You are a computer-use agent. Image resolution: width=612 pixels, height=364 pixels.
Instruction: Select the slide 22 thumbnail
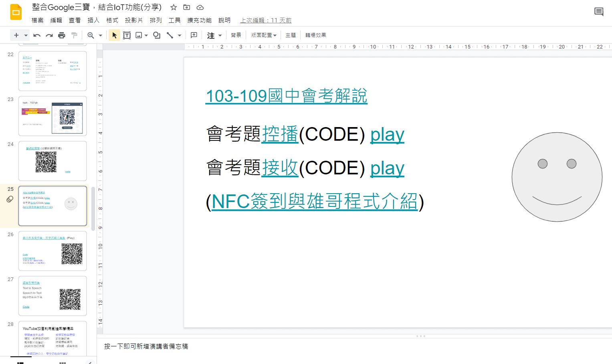tap(53, 71)
